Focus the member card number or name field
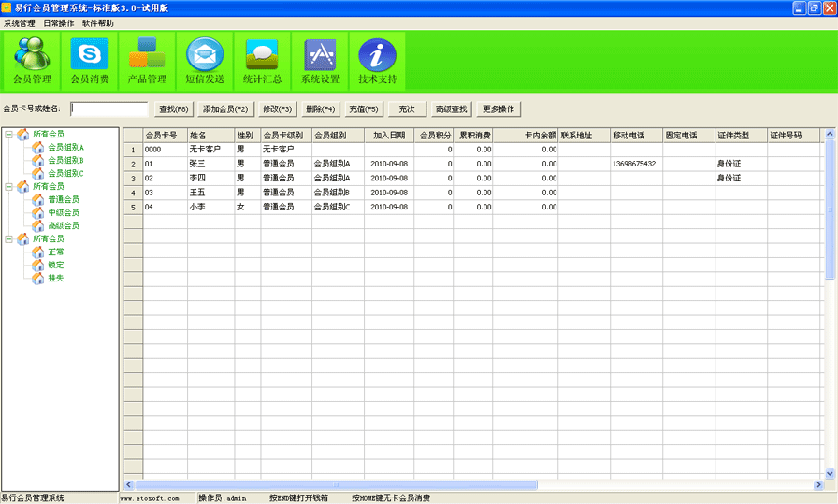The height and width of the screenshot is (504, 838). point(109,109)
